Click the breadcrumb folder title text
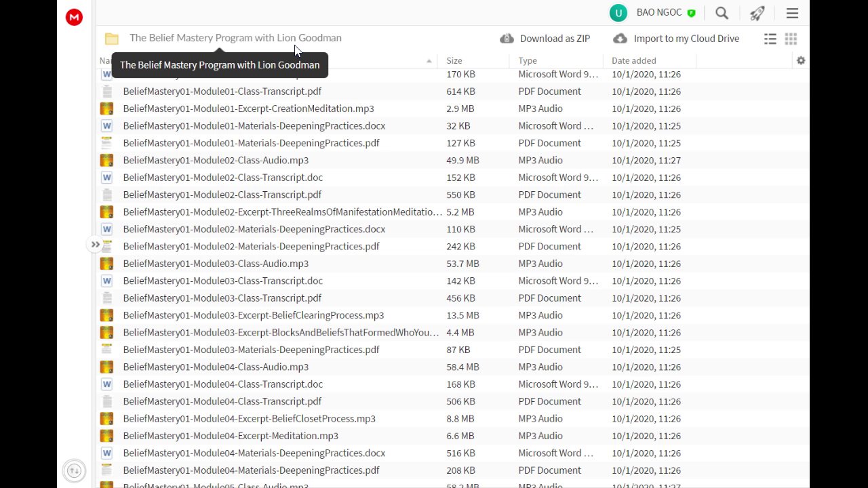The image size is (868, 488). point(235,38)
